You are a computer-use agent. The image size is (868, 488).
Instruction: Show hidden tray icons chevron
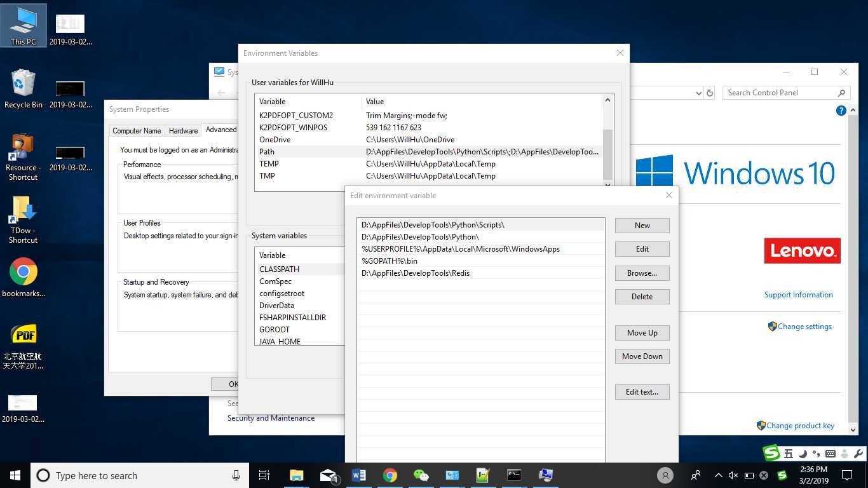coord(719,475)
